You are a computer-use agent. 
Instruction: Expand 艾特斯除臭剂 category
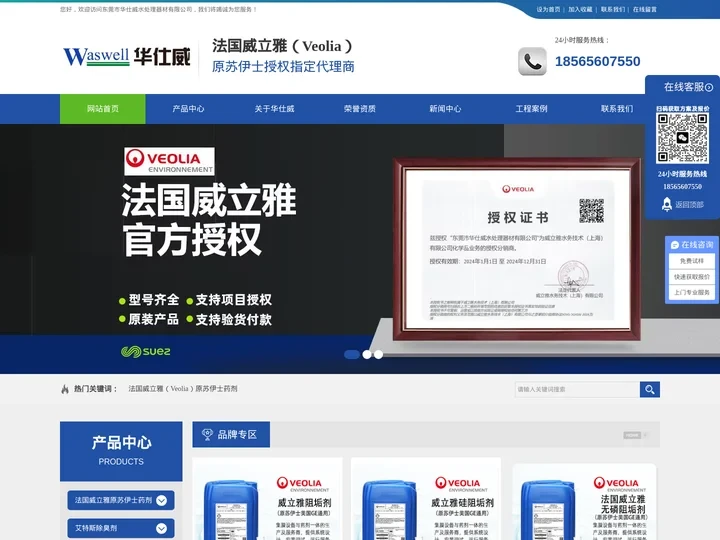(x=121, y=528)
